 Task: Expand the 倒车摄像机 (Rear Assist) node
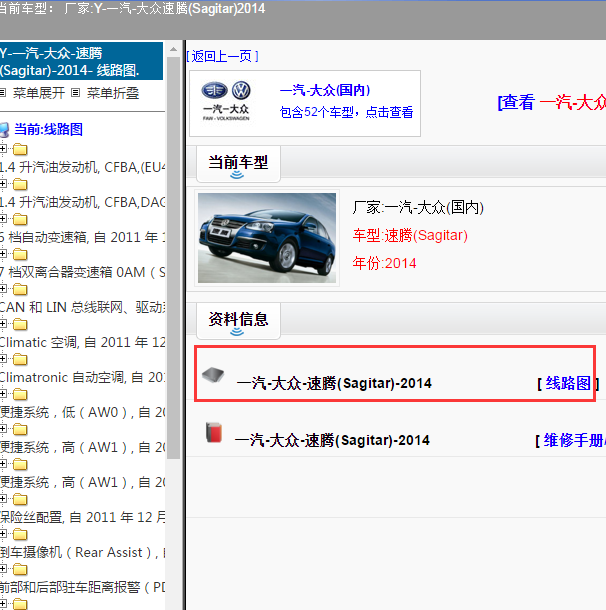pos(3,534)
